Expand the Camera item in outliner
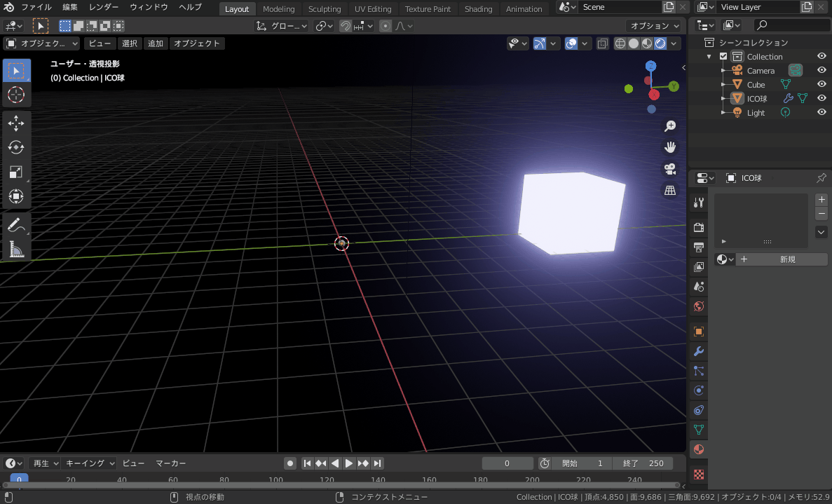 click(723, 71)
